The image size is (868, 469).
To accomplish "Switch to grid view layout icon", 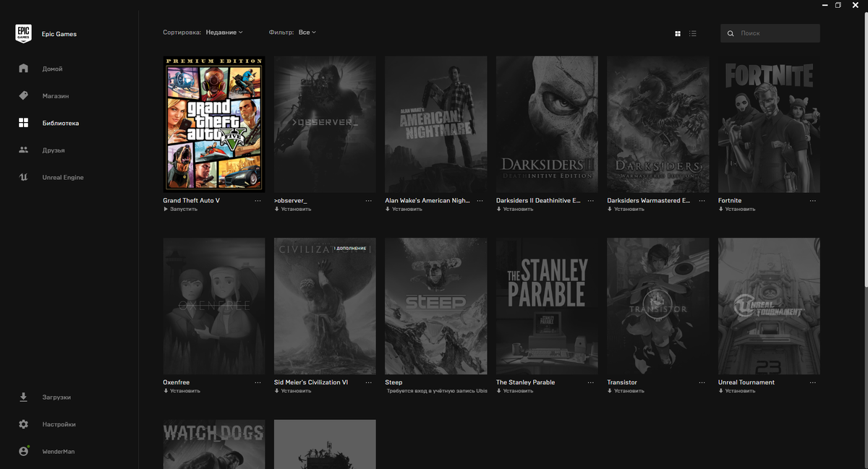I will pyautogui.click(x=678, y=33).
